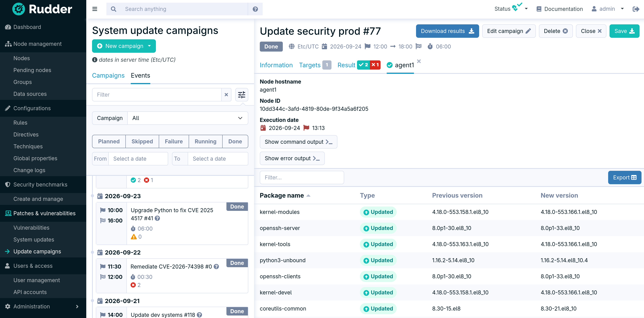
Task: Clear the events filter with X icon
Action: [226, 95]
